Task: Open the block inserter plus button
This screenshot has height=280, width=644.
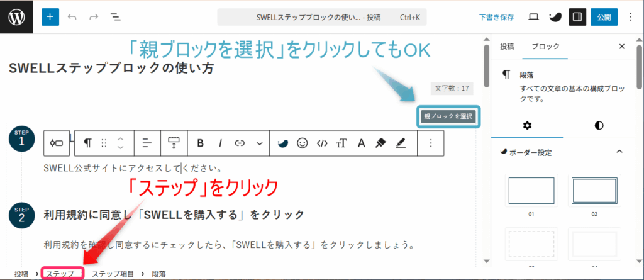Action: 50,17
